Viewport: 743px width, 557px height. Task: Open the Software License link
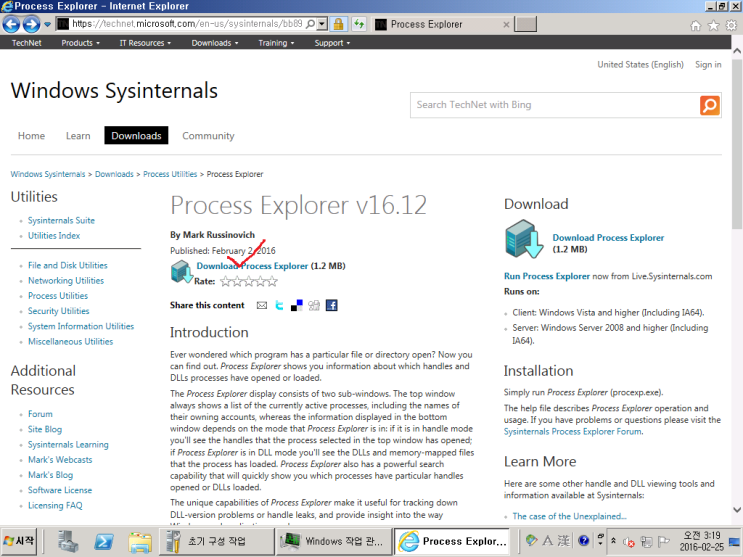pyautogui.click(x=60, y=490)
